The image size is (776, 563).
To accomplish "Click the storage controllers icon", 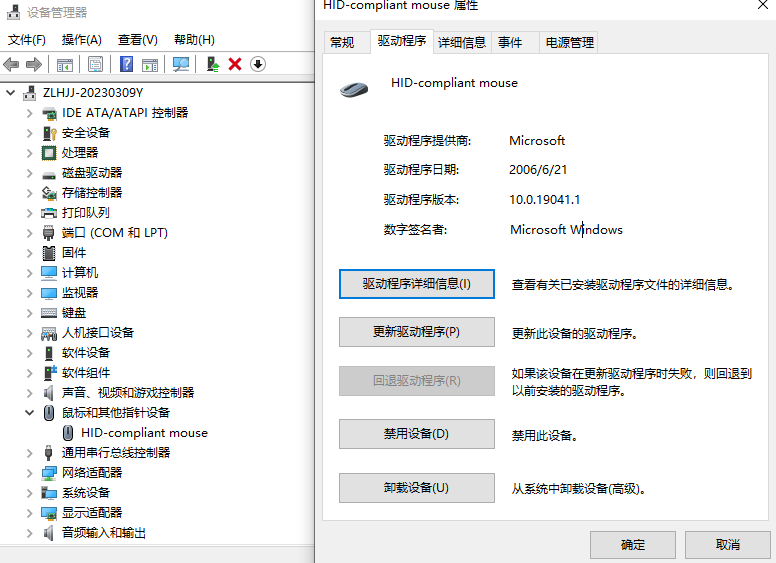I will (49, 193).
